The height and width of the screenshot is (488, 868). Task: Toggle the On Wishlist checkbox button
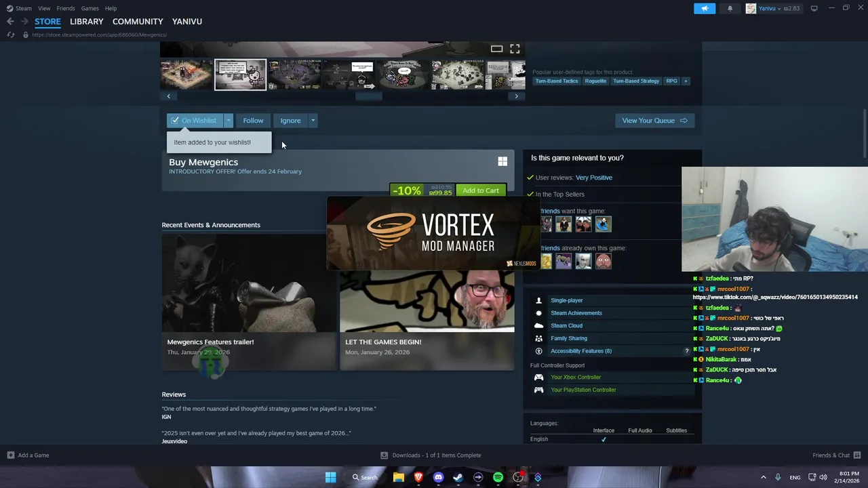(195, 121)
